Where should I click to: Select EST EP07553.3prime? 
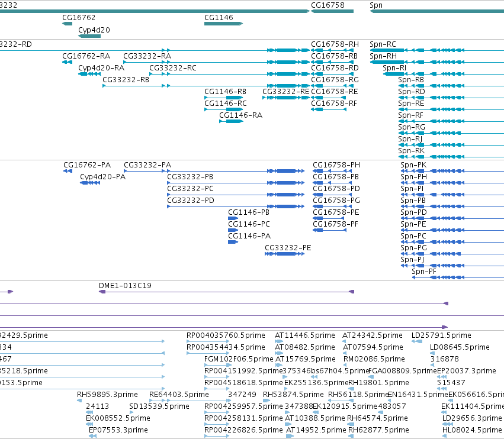(x=118, y=430)
